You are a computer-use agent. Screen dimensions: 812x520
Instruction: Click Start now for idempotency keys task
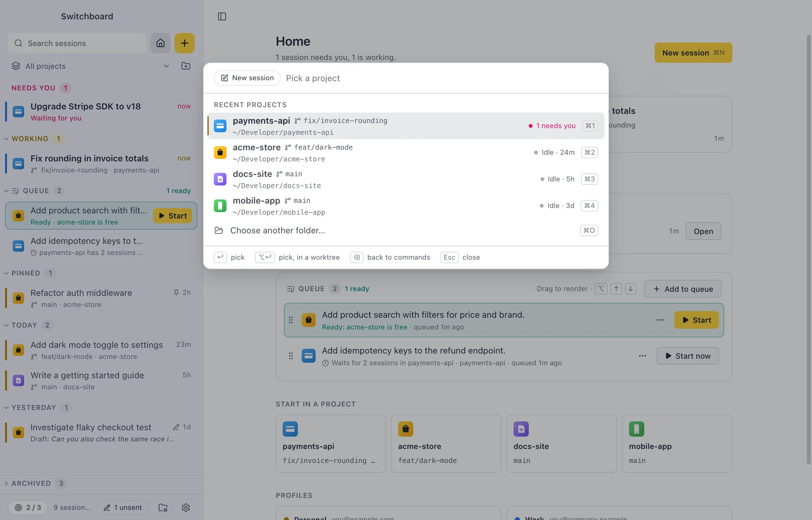click(687, 356)
